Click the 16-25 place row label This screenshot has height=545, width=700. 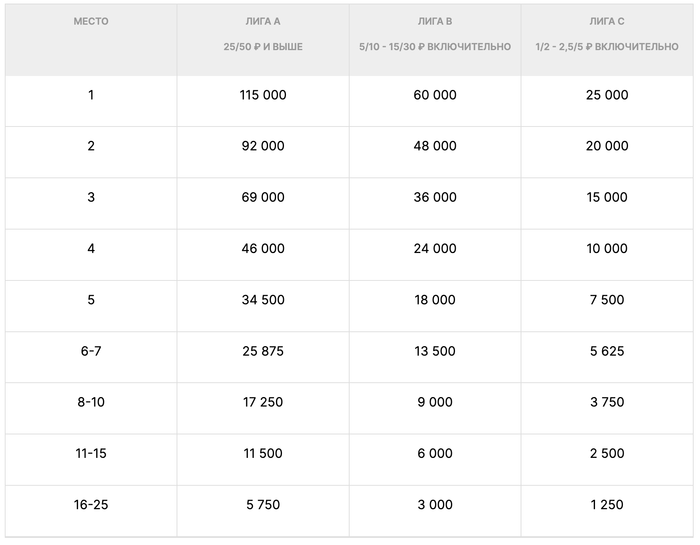[91, 505]
